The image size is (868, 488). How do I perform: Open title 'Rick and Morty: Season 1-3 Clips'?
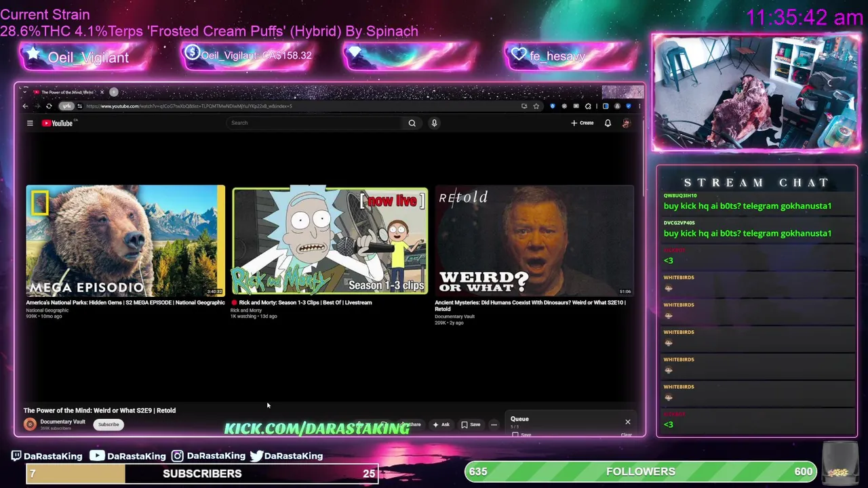[305, 302]
